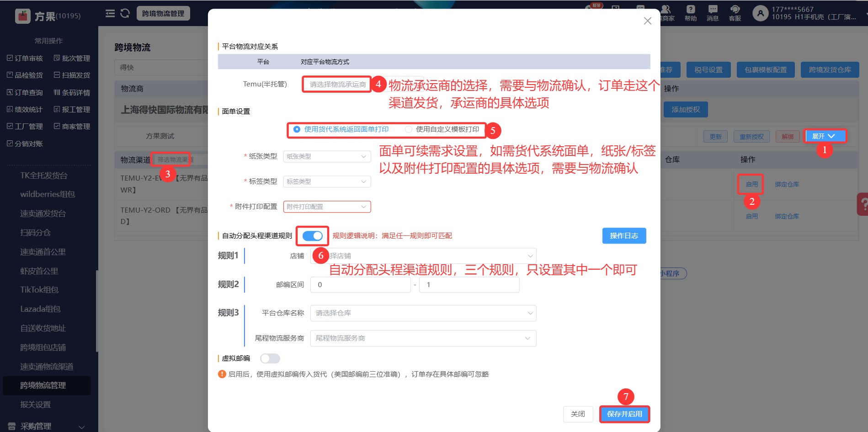Image resolution: width=868 pixels, height=432 pixels.
Task: Click the 关闭 button in the dialog
Action: pos(578,414)
